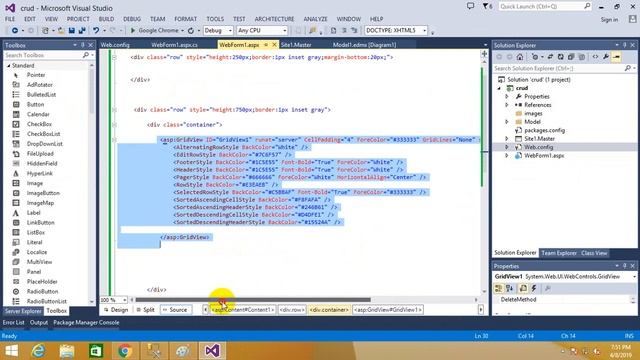Click the Open File folder icon
The width and height of the screenshot is (640, 360).
coord(61,31)
